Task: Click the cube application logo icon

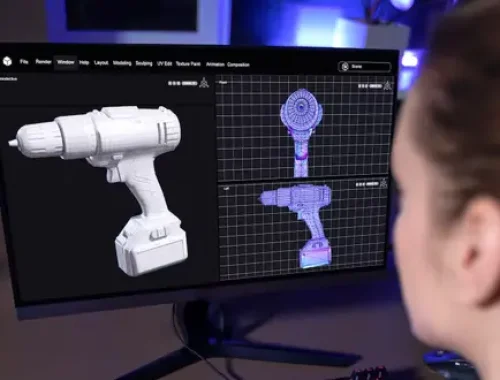Action: [x=7, y=61]
